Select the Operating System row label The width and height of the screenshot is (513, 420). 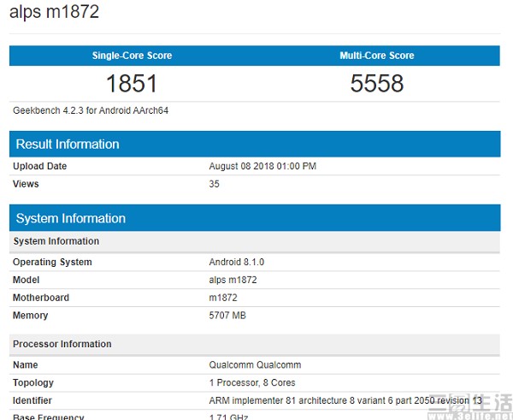pos(52,262)
